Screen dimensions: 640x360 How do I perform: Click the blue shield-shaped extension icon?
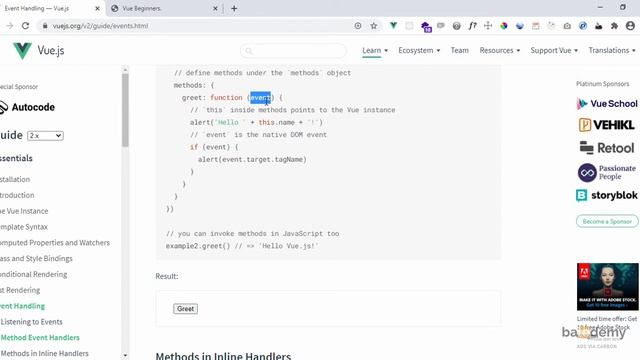(x=520, y=26)
